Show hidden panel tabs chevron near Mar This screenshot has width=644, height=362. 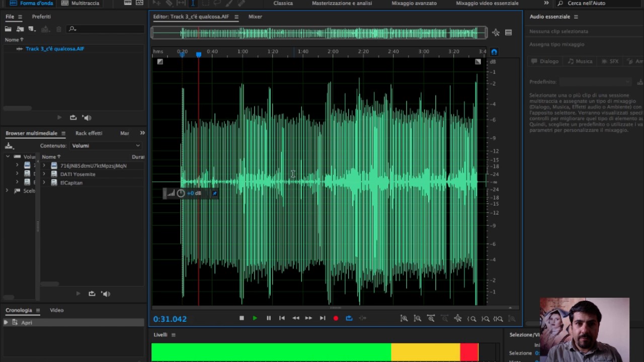142,133
